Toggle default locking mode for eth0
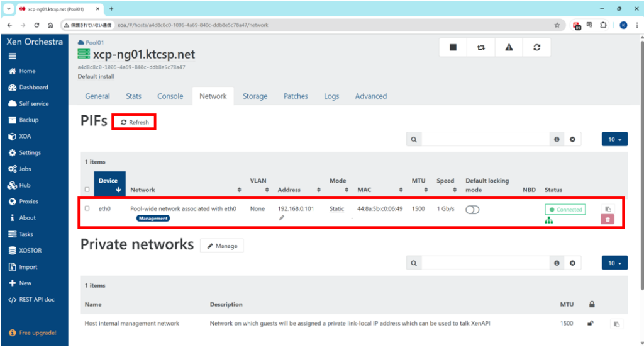The image size is (644, 347). pyautogui.click(x=472, y=210)
